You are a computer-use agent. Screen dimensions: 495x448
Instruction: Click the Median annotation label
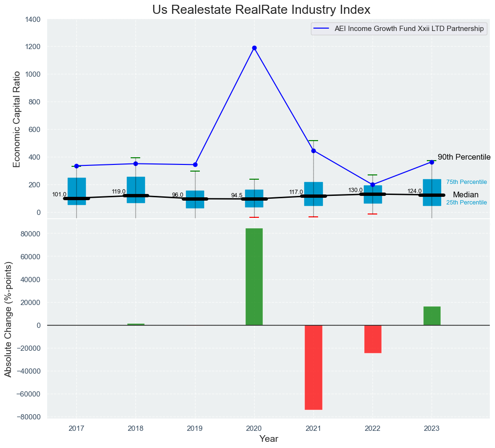(x=465, y=195)
